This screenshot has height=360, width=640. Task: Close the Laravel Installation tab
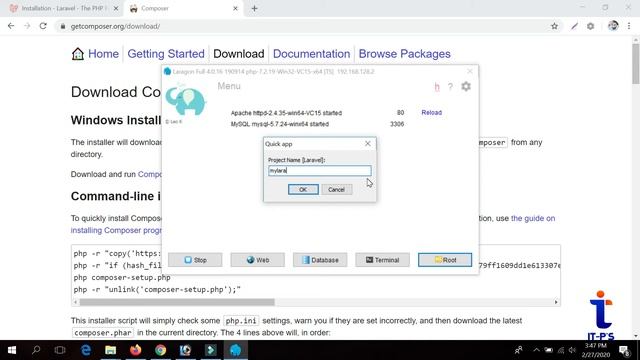[x=116, y=8]
